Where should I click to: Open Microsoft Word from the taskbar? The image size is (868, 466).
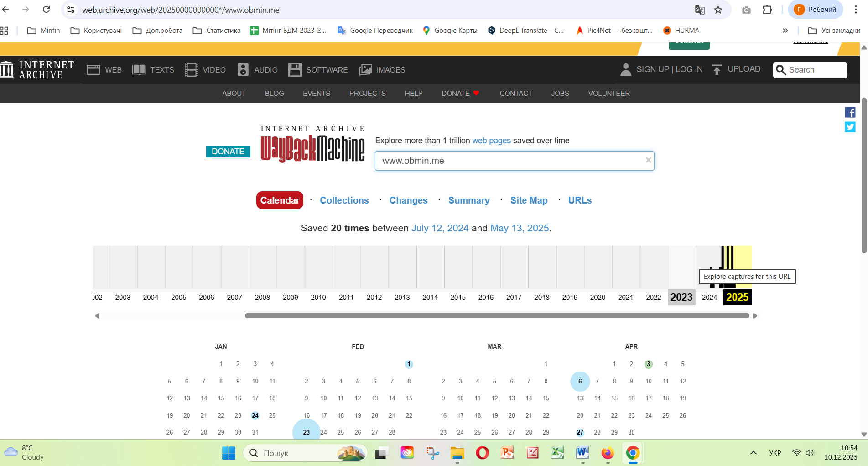pyautogui.click(x=582, y=453)
